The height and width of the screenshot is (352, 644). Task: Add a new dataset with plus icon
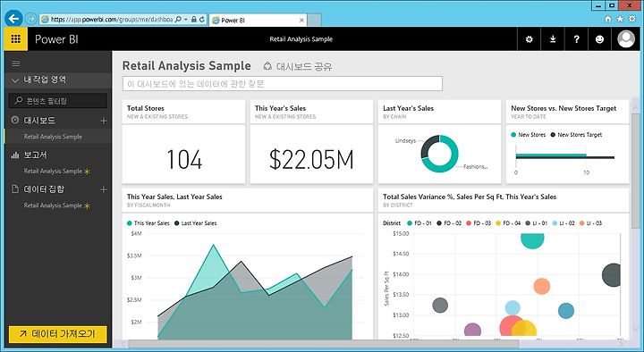(x=103, y=189)
